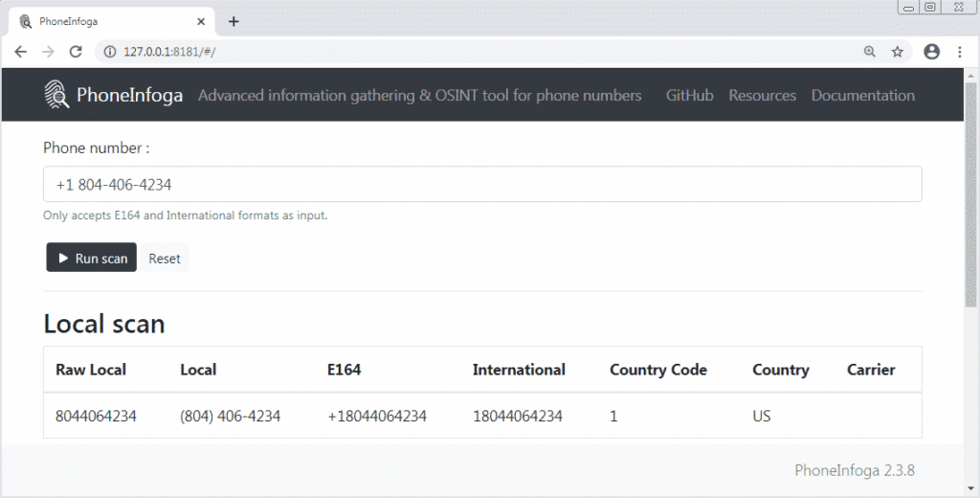Click the Country column header
Image resolution: width=980 pixels, height=498 pixels.
781,370
